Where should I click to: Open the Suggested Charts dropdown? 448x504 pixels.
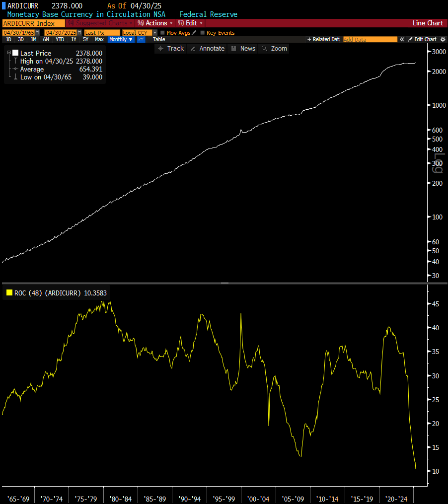[x=100, y=23]
